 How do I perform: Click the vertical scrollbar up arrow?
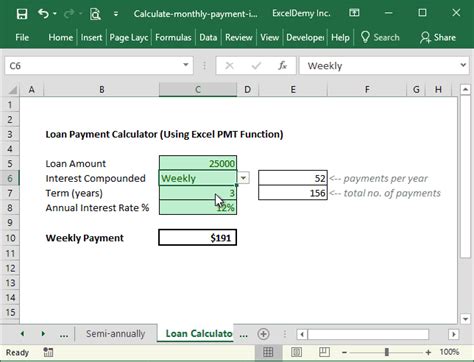(465, 89)
